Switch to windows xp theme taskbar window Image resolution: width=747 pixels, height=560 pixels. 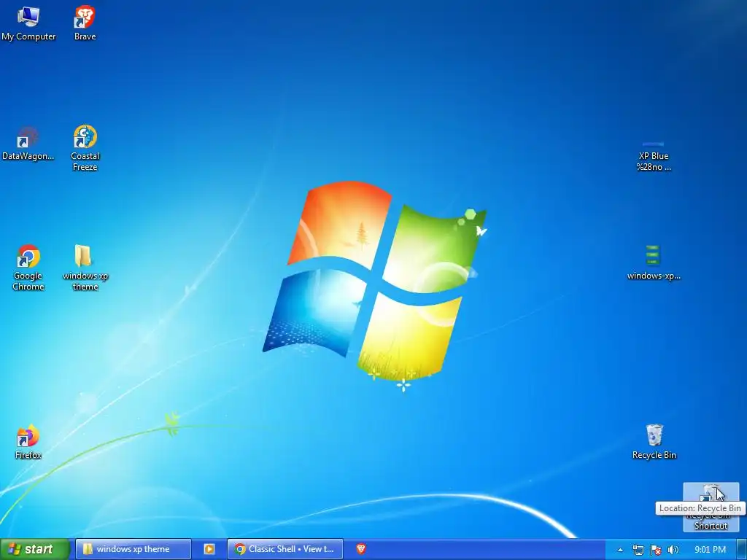point(133,549)
